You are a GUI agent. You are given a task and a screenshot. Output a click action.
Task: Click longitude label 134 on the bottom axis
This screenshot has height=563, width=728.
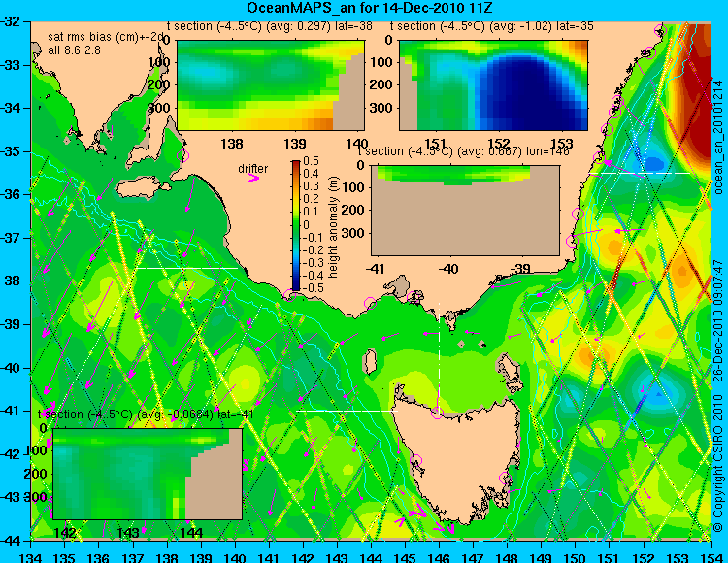coord(31,558)
